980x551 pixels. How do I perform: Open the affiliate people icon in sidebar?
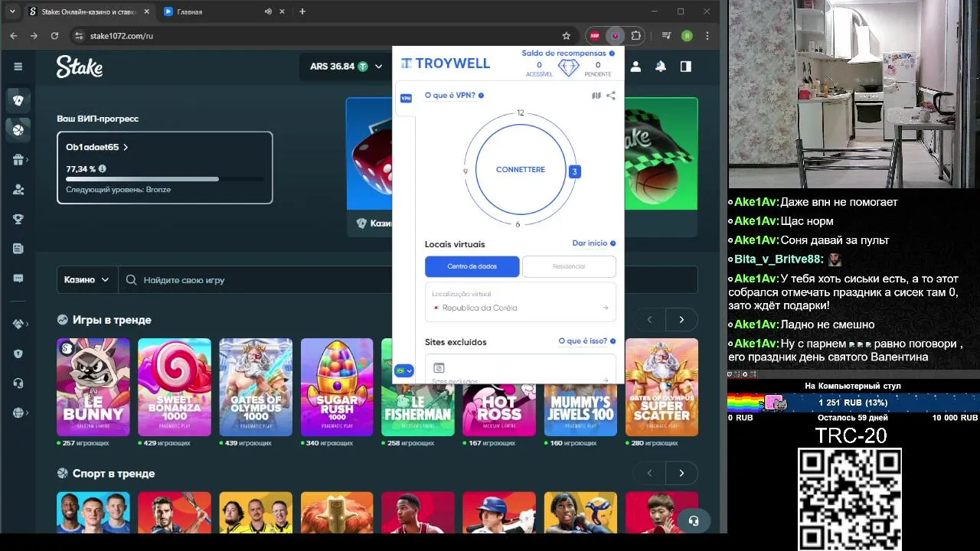pyautogui.click(x=18, y=190)
